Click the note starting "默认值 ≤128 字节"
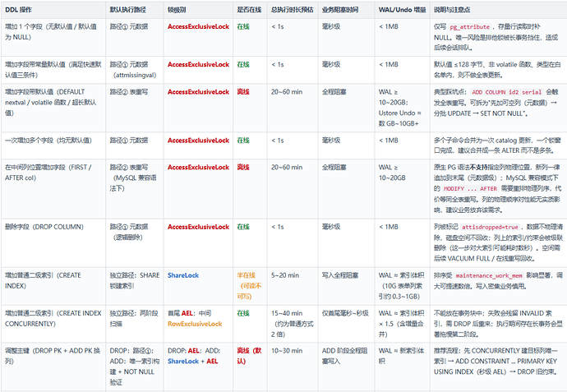The image size is (567, 392). tap(498, 70)
